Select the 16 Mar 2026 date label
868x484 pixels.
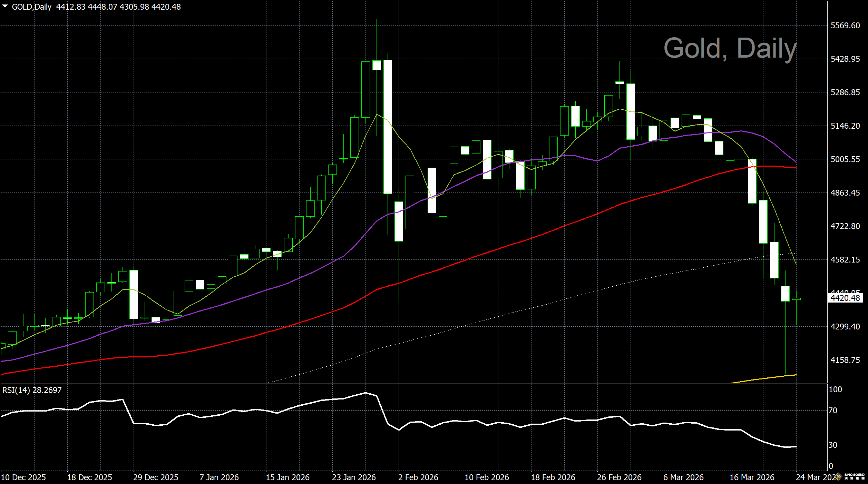click(x=752, y=477)
